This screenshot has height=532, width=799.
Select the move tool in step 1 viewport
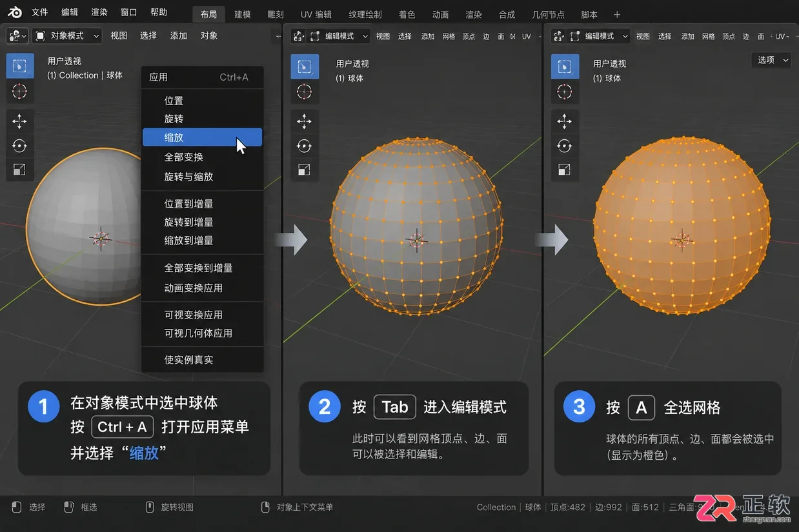pos(19,121)
